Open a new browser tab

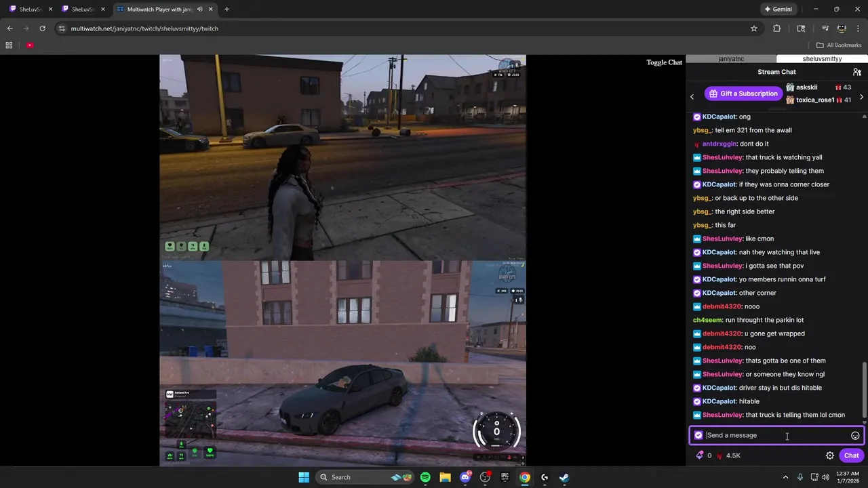coord(226,9)
